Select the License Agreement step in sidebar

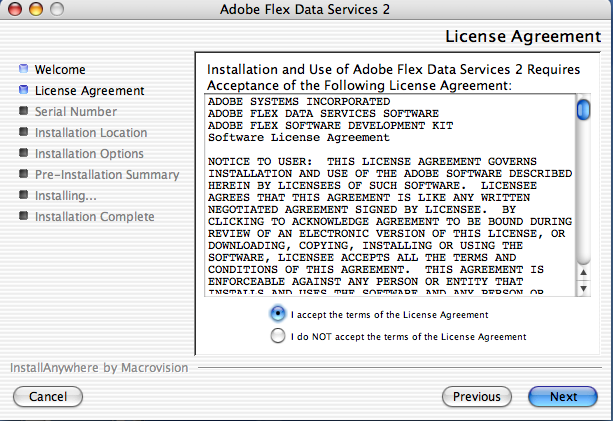click(90, 91)
